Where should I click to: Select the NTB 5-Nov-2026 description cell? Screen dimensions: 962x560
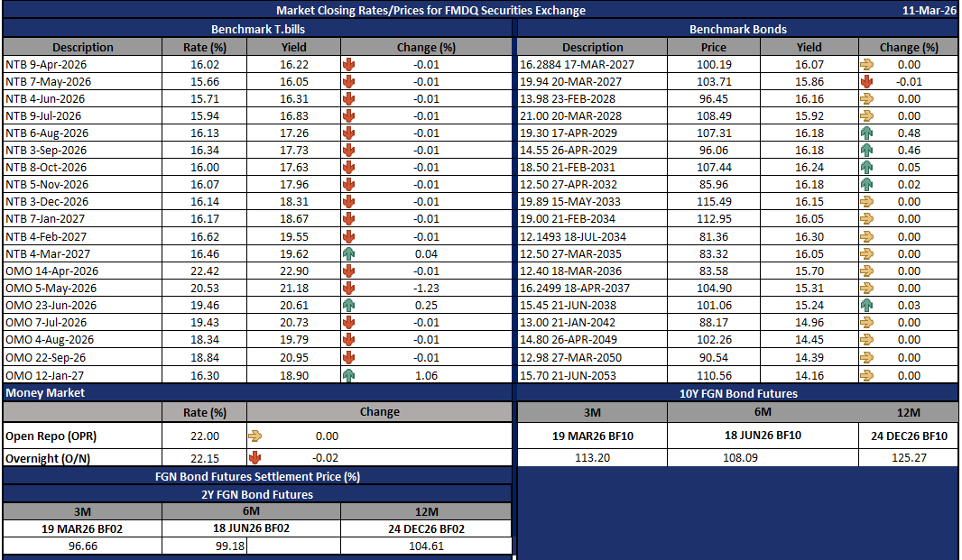[x=82, y=185]
